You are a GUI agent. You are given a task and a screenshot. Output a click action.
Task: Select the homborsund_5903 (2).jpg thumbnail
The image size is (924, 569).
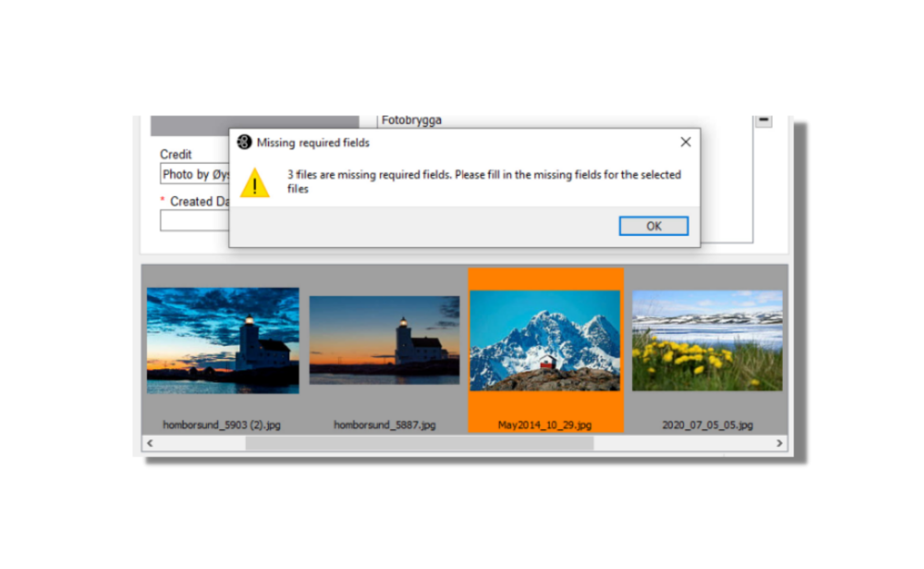222,340
